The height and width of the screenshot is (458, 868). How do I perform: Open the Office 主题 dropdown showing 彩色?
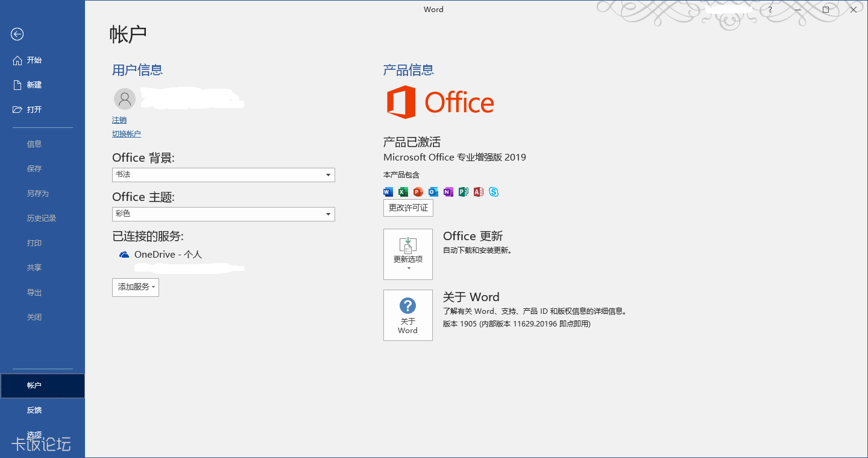pos(224,214)
